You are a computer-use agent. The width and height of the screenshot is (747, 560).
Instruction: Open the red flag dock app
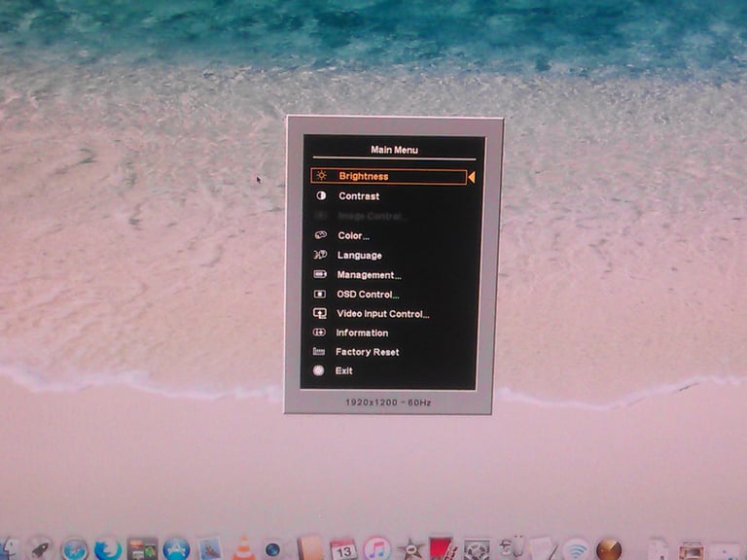click(x=442, y=548)
